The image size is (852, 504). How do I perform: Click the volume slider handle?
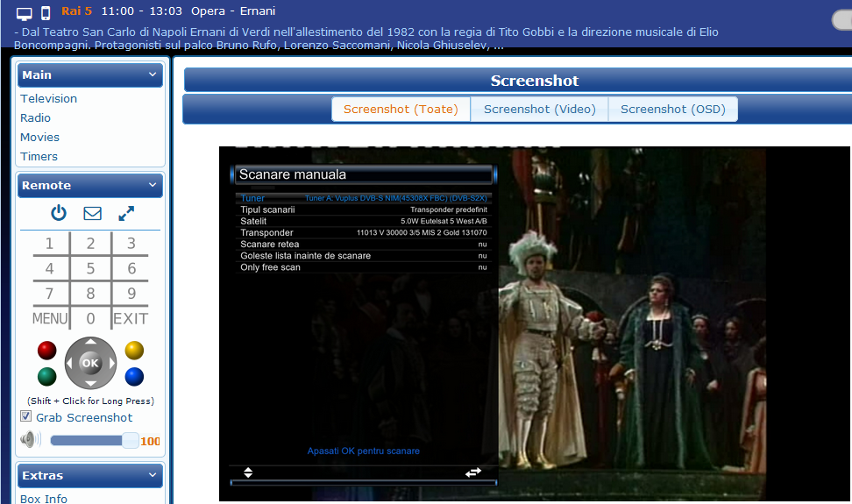pyautogui.click(x=131, y=441)
